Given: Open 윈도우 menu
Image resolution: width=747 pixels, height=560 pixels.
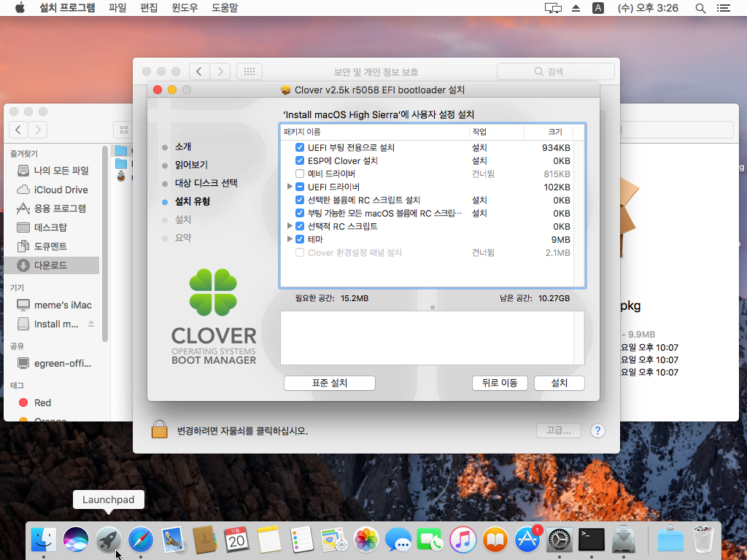Looking at the screenshot, I should [185, 8].
